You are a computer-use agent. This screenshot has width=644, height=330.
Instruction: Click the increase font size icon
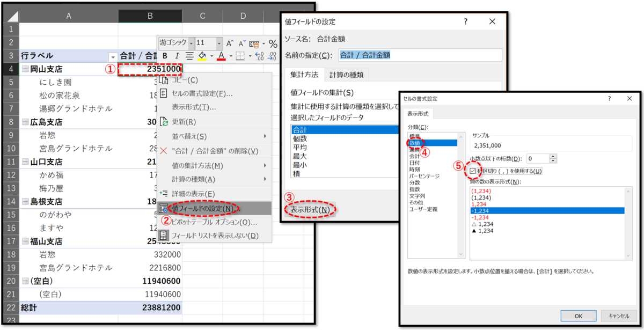pyautogui.click(x=230, y=43)
